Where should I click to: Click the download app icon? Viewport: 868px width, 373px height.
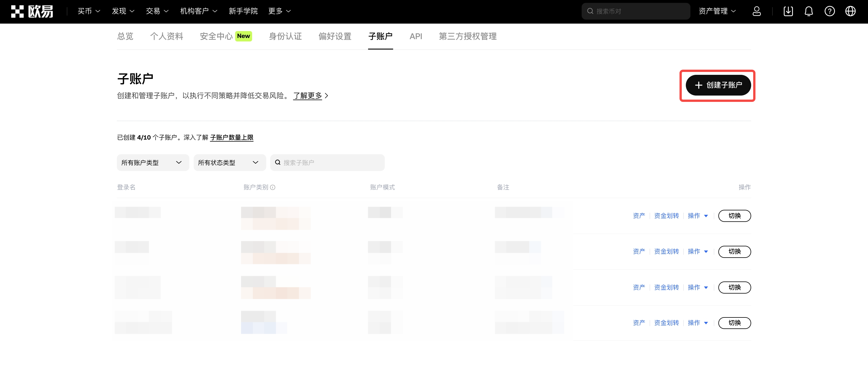(x=788, y=12)
